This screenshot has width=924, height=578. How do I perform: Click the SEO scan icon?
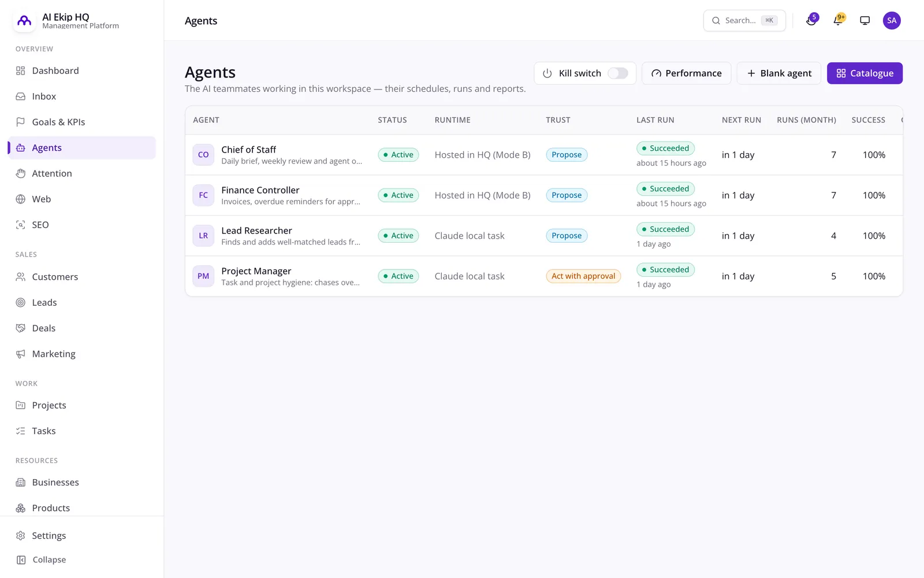(21, 225)
